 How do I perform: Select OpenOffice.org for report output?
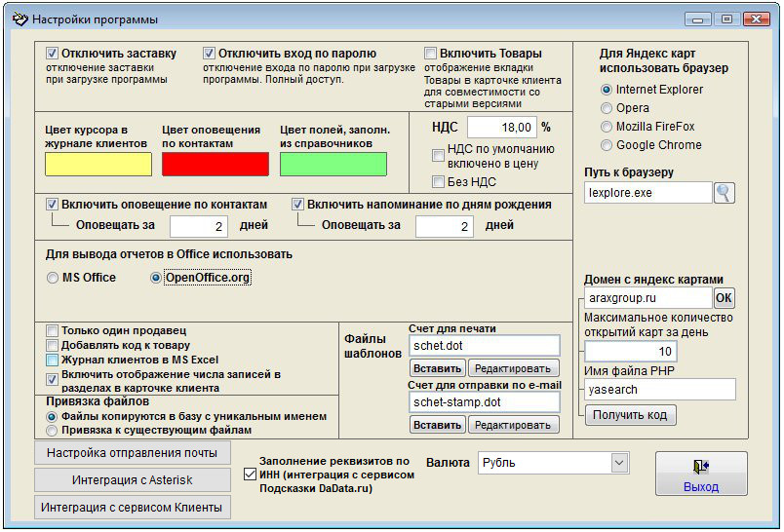pos(155,278)
